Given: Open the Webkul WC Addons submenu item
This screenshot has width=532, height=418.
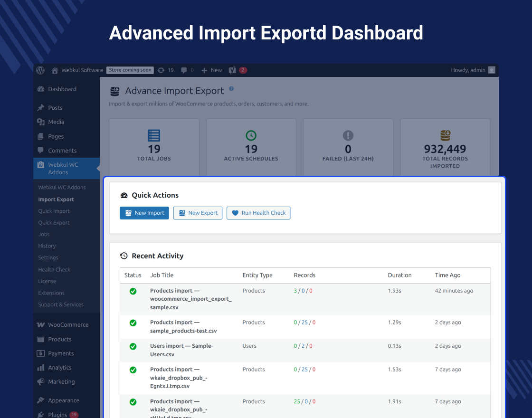Looking at the screenshot, I should point(62,187).
